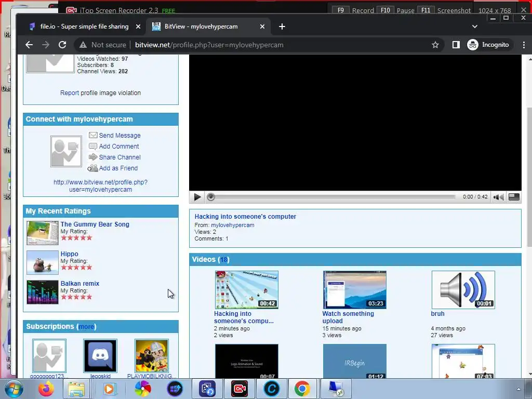Open Watch something upload video thumbnail
The width and height of the screenshot is (532, 399).
354,290
